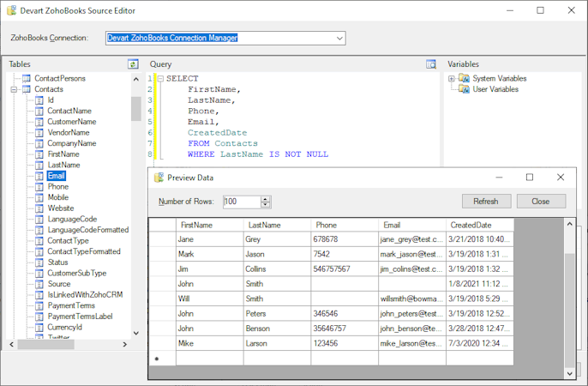
Task: Select the System Variables folder icon
Action: click(x=464, y=79)
